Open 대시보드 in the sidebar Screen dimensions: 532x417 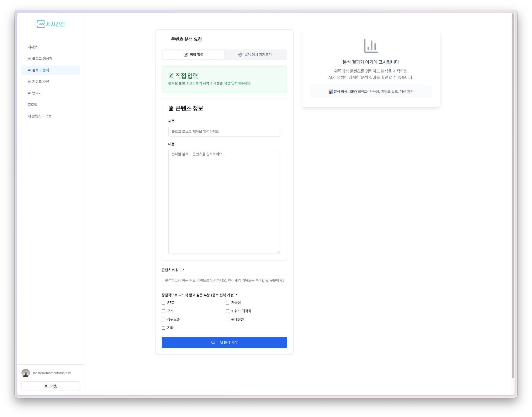51,47
